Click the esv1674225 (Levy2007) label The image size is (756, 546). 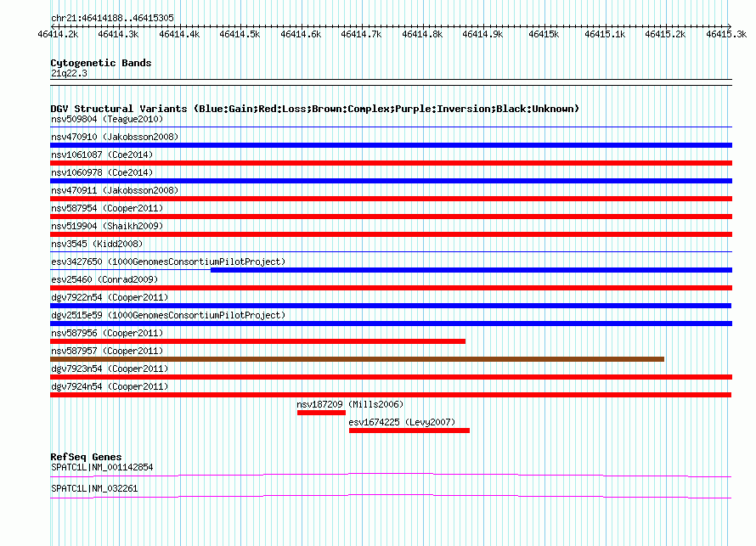[x=402, y=422]
